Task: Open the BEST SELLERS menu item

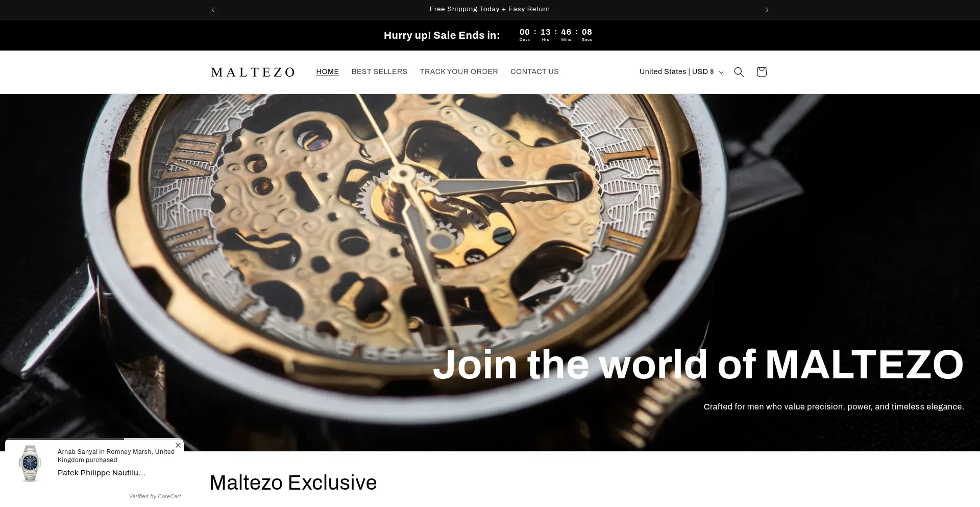Action: [379, 72]
